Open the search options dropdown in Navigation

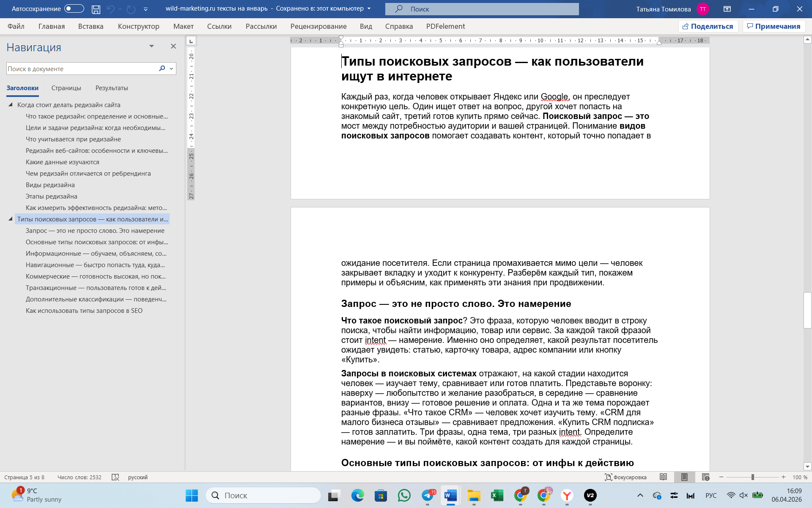(x=171, y=69)
